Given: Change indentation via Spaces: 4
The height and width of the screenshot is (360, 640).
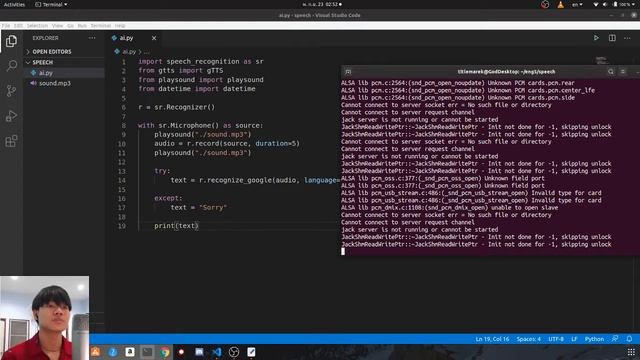Looking at the screenshot, I should [529, 339].
